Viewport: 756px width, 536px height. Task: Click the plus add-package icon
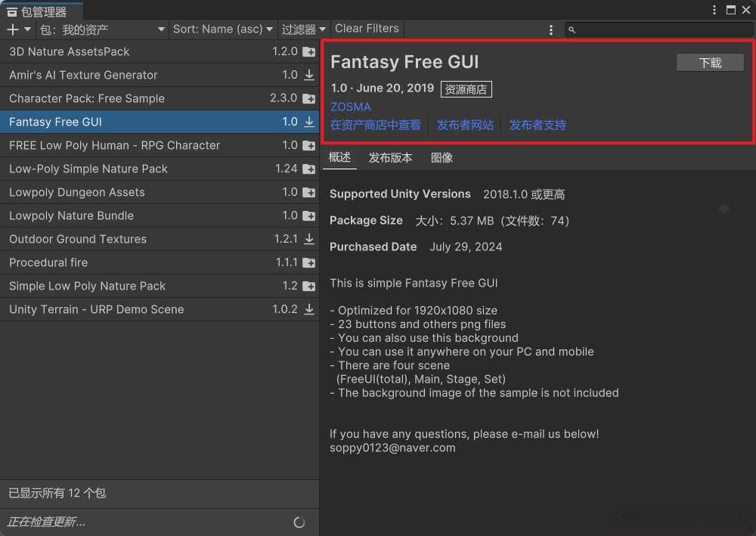pos(13,30)
